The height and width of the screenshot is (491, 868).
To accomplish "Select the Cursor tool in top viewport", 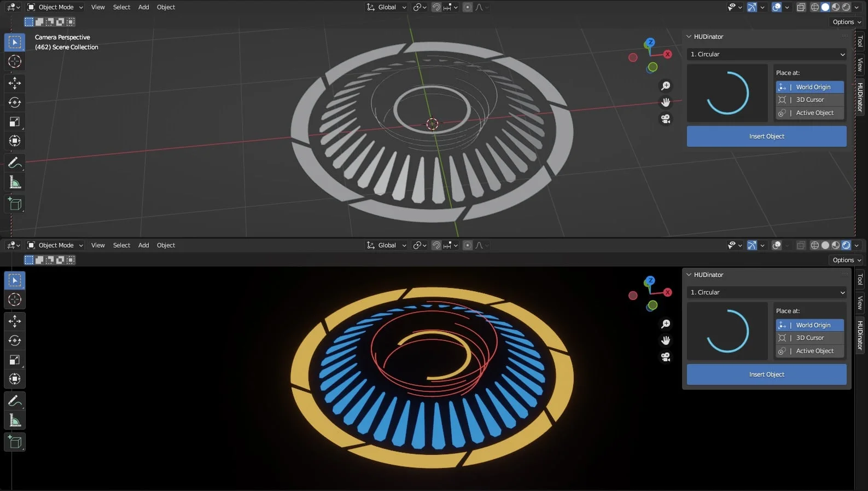I will tap(15, 61).
